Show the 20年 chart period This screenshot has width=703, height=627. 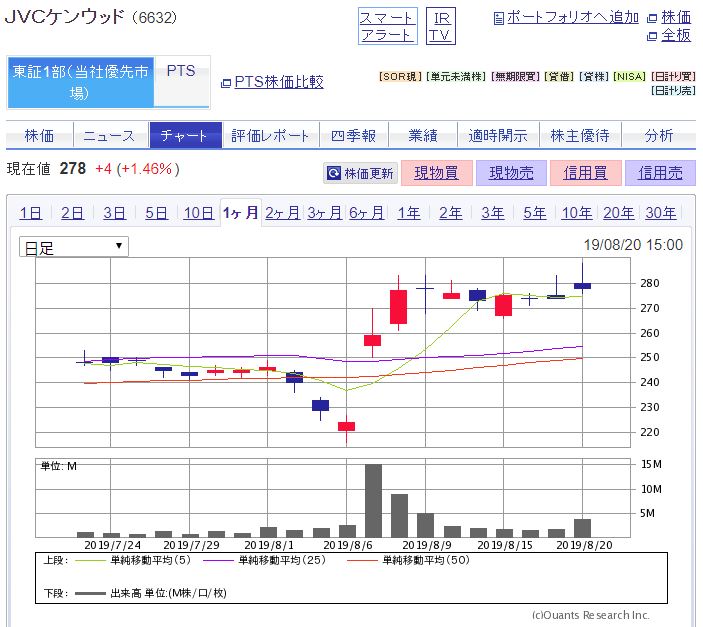tap(619, 213)
